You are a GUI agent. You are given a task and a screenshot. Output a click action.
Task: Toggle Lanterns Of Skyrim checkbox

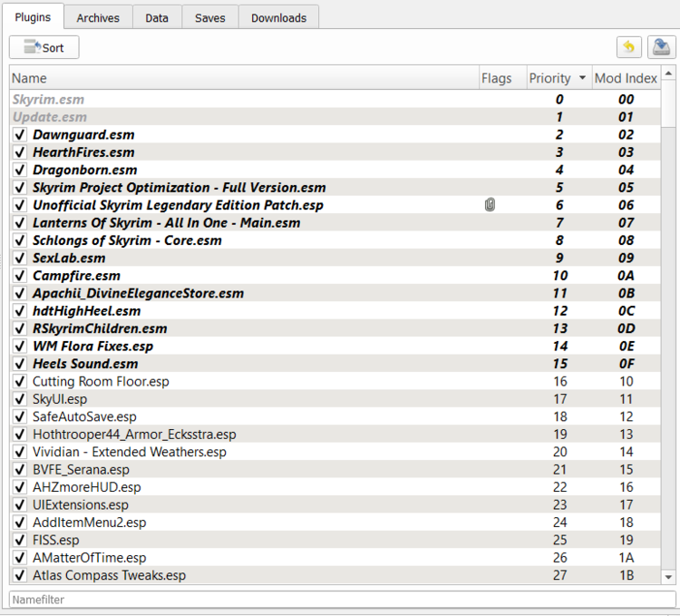point(20,222)
